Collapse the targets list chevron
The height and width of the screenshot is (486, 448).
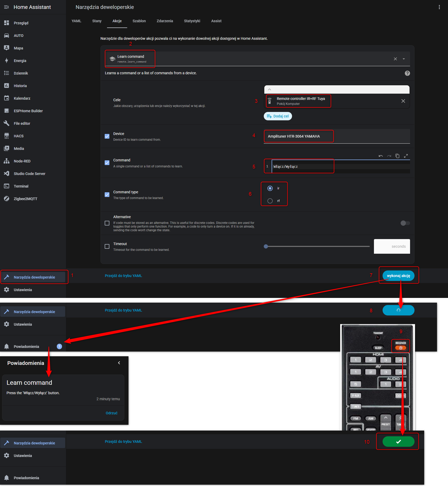point(270,89)
